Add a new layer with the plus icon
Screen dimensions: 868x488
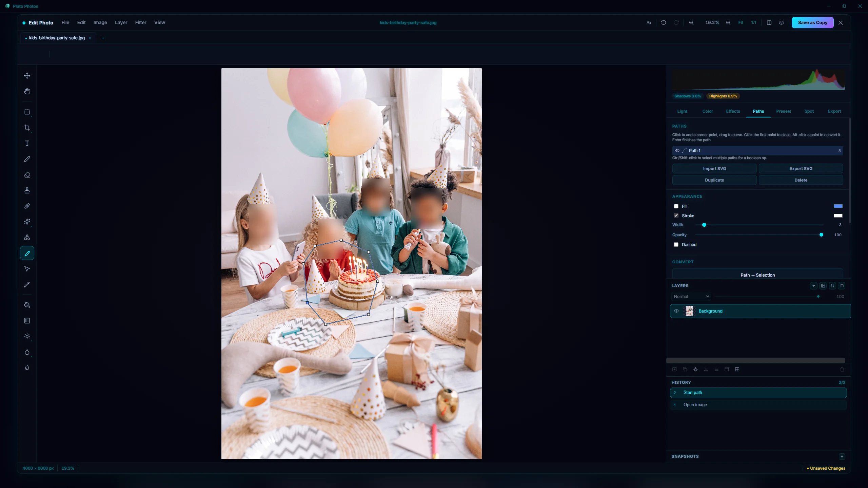click(814, 286)
